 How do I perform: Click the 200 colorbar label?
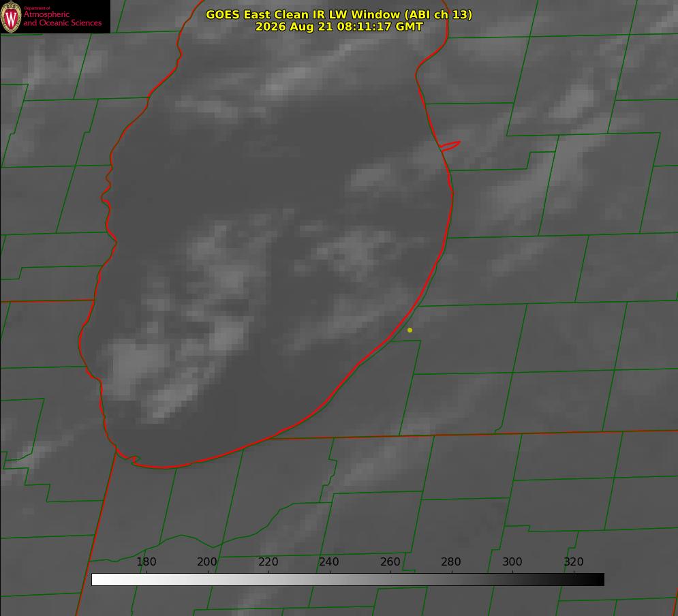(207, 561)
